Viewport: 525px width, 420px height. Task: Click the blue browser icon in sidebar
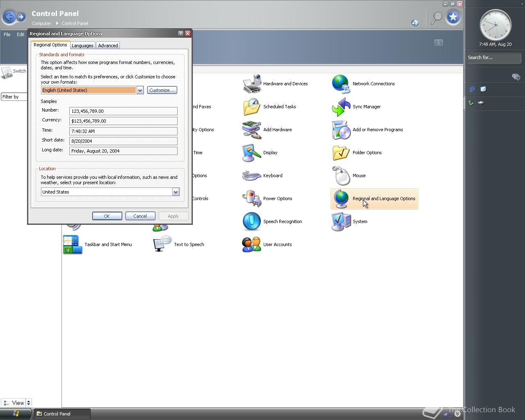[472, 89]
